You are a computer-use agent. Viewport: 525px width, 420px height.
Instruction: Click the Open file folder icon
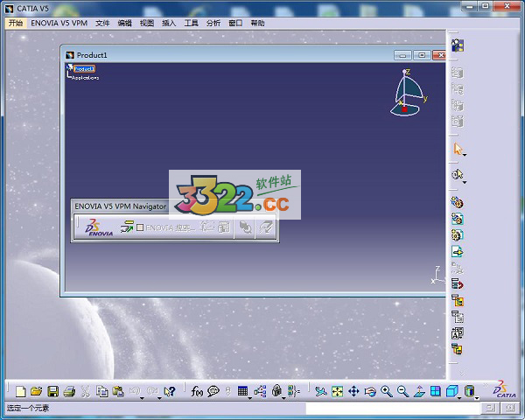(37, 391)
